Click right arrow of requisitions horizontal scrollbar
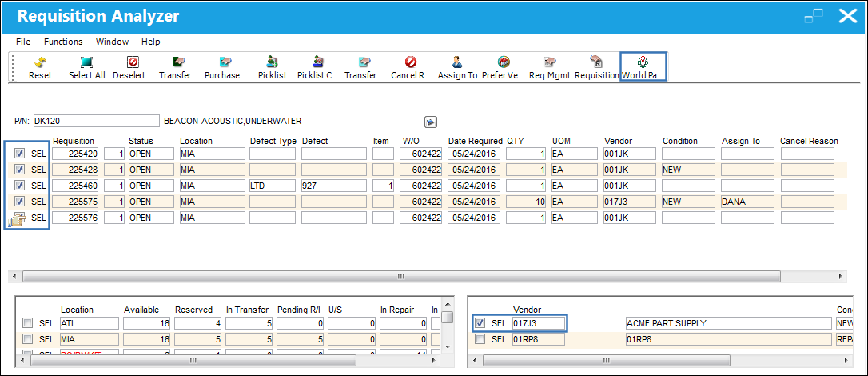 point(842,275)
